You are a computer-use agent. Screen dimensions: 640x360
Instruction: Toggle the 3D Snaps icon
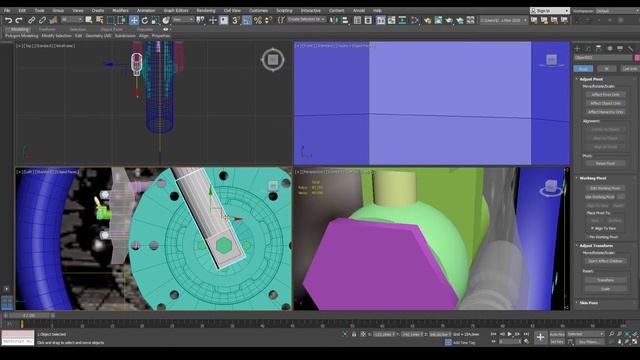(236, 20)
